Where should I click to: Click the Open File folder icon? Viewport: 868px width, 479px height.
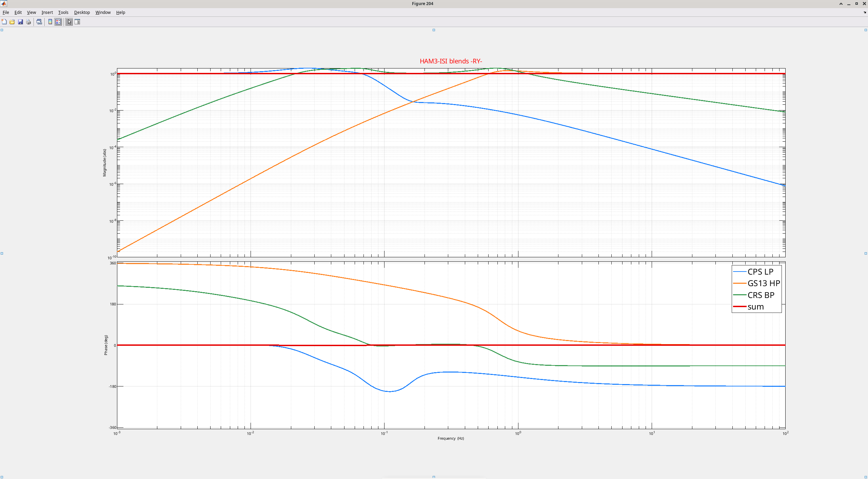[x=12, y=22]
